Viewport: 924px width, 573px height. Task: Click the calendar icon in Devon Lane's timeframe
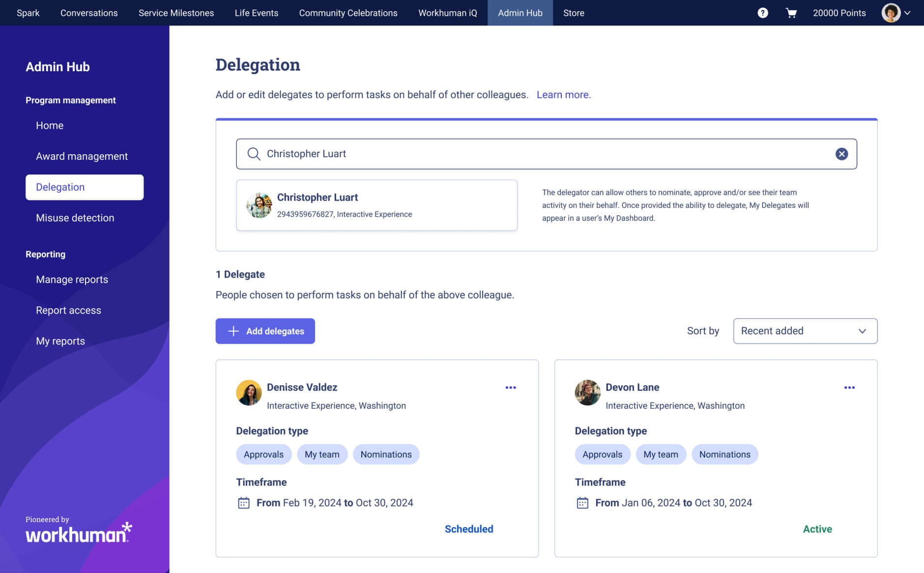[582, 503]
